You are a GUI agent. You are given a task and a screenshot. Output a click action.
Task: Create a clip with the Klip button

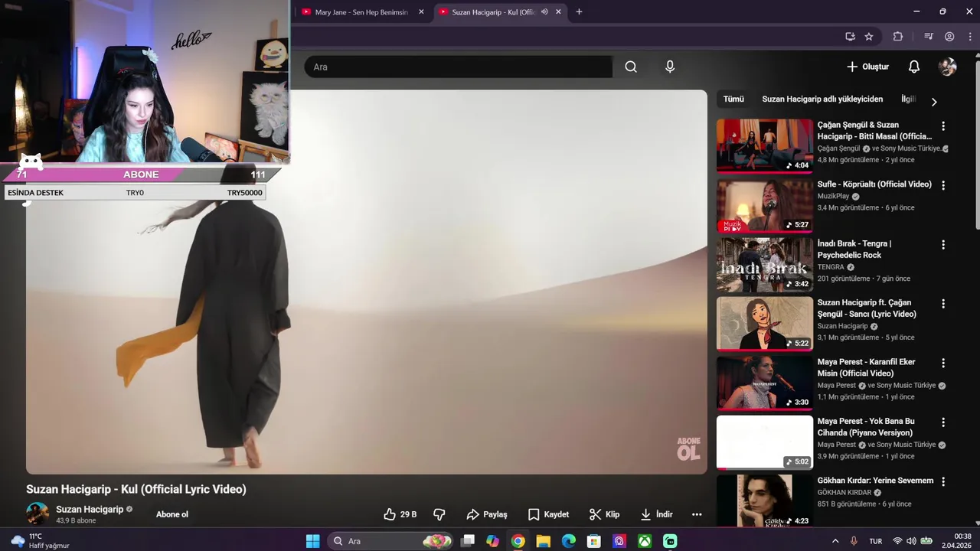[x=604, y=514]
